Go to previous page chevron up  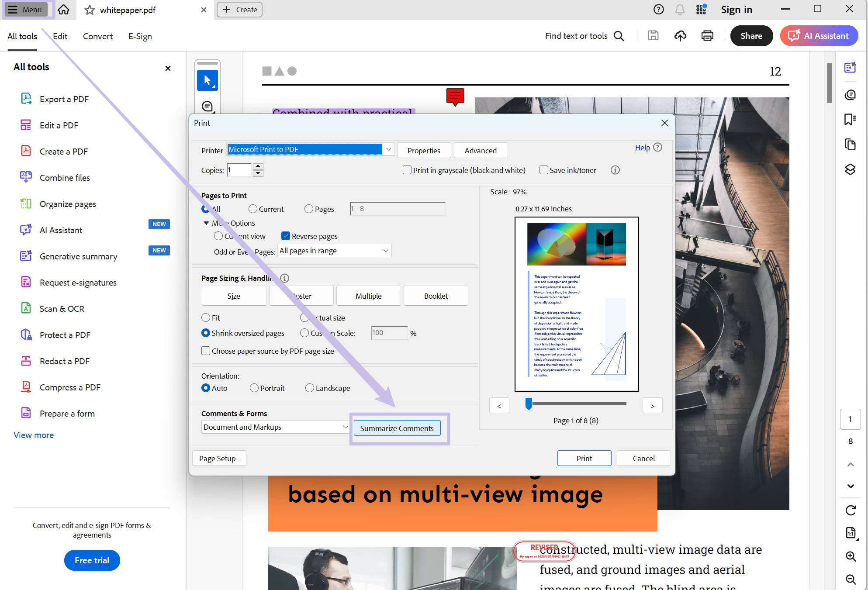pos(851,464)
